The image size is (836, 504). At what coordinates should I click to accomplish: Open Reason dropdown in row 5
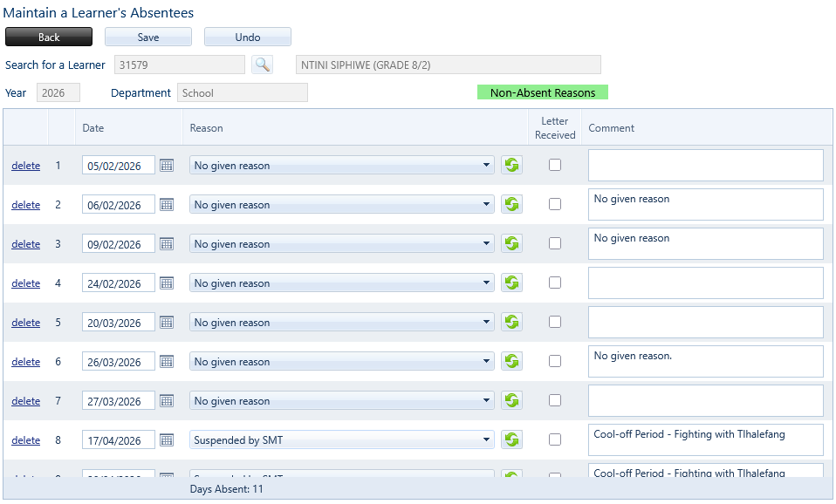click(342, 323)
